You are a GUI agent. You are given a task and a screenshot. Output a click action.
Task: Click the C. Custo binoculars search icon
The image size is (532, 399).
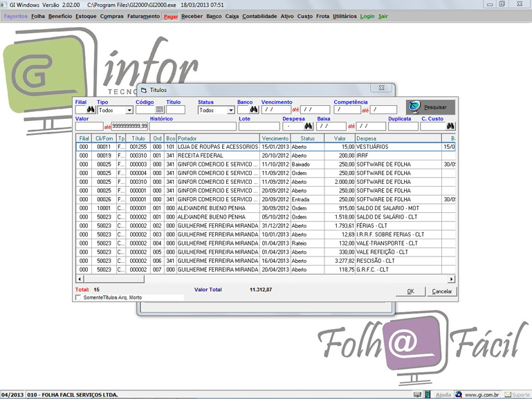tap(450, 126)
